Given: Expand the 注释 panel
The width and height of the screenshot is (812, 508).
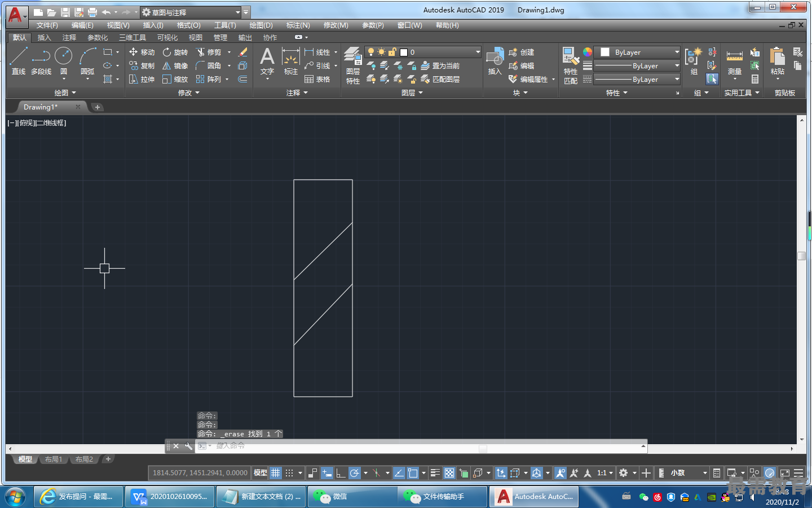Looking at the screenshot, I should pyautogui.click(x=297, y=93).
